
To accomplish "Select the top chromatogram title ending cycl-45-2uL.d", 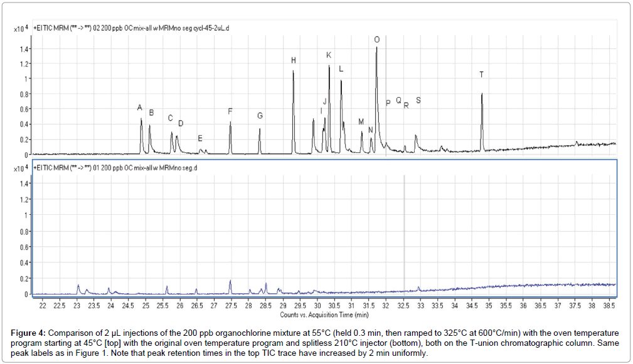I will 122,28.
